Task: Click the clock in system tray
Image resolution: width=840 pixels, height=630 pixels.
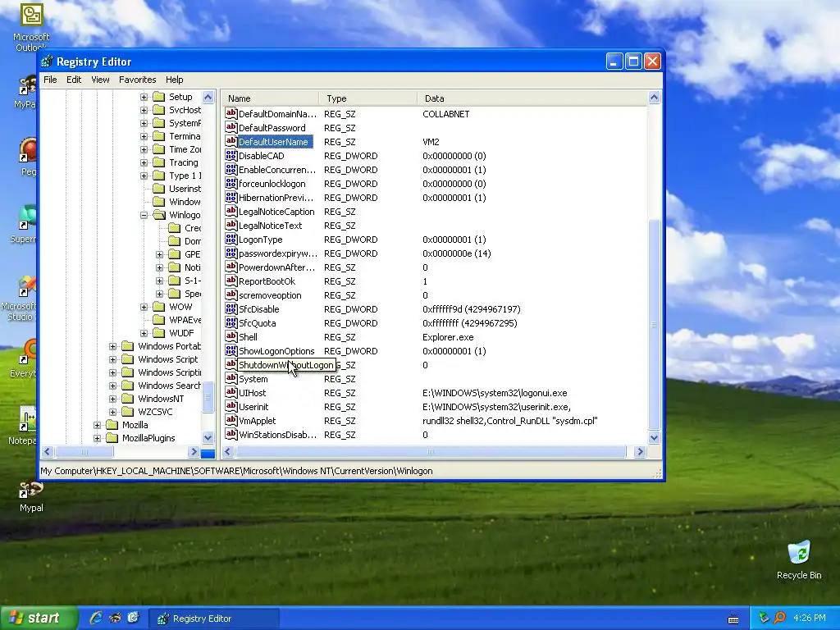Action: point(809,618)
